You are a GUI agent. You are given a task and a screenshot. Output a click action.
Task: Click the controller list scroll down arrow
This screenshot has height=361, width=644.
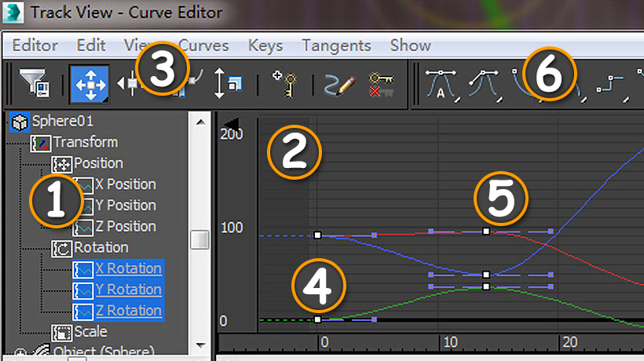(200, 345)
